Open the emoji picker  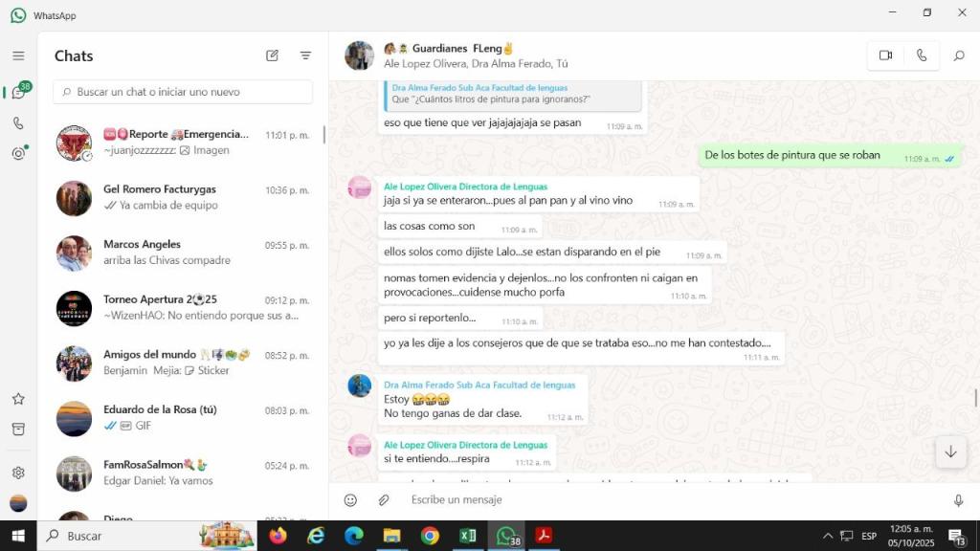[x=350, y=500]
